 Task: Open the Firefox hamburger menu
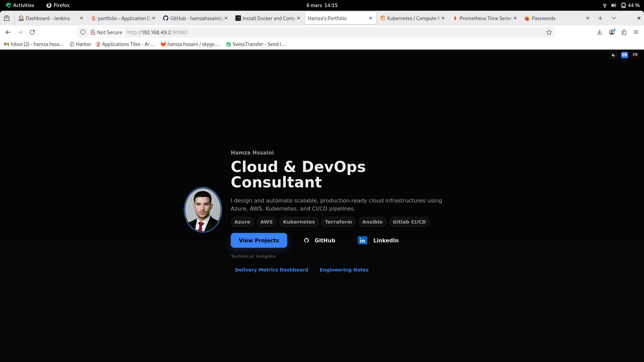(x=636, y=32)
